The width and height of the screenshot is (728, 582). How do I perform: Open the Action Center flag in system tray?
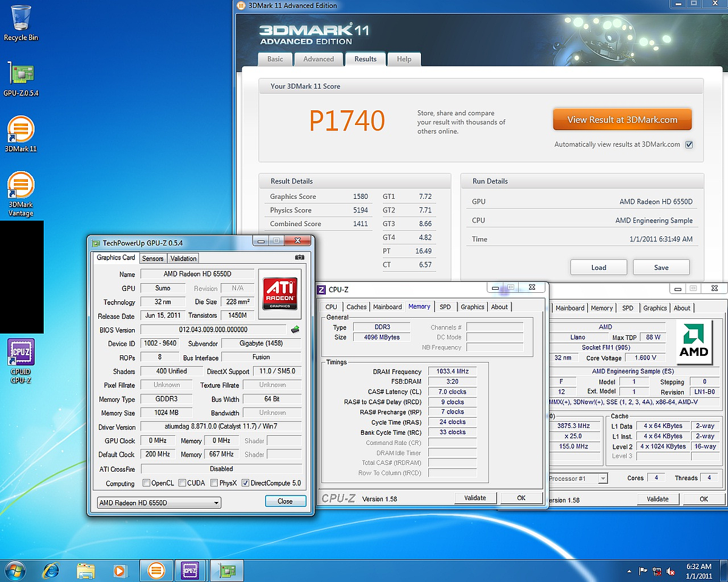pos(644,571)
